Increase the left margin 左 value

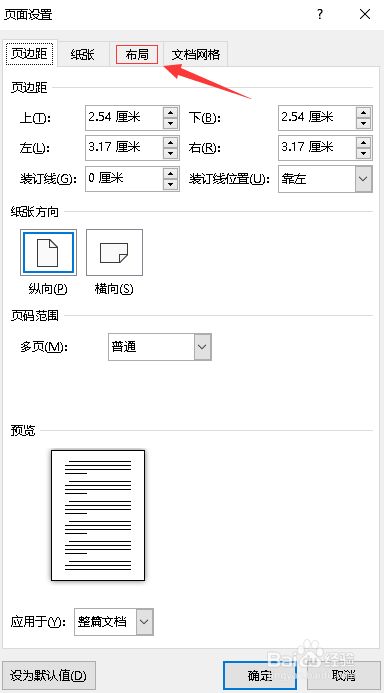pos(171,142)
